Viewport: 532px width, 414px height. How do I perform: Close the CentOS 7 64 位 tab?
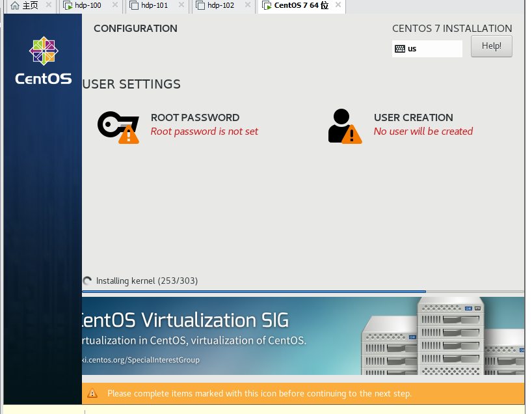pyautogui.click(x=338, y=5)
